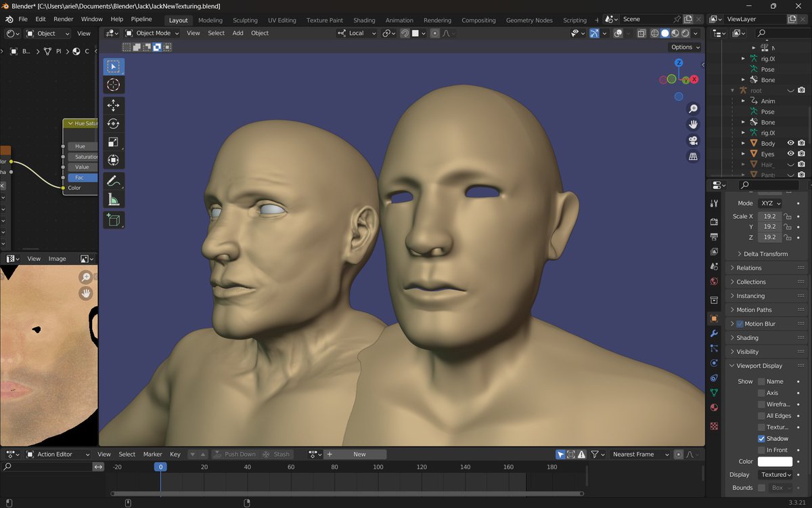Image resolution: width=812 pixels, height=508 pixels.
Task: Uncheck the Shadow checkbox
Action: pos(761,439)
